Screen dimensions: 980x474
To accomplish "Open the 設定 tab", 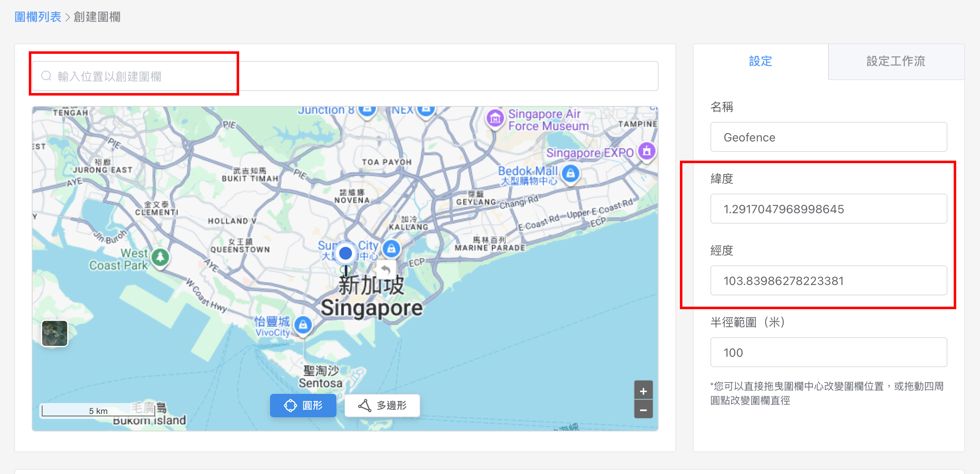I will click(x=760, y=61).
